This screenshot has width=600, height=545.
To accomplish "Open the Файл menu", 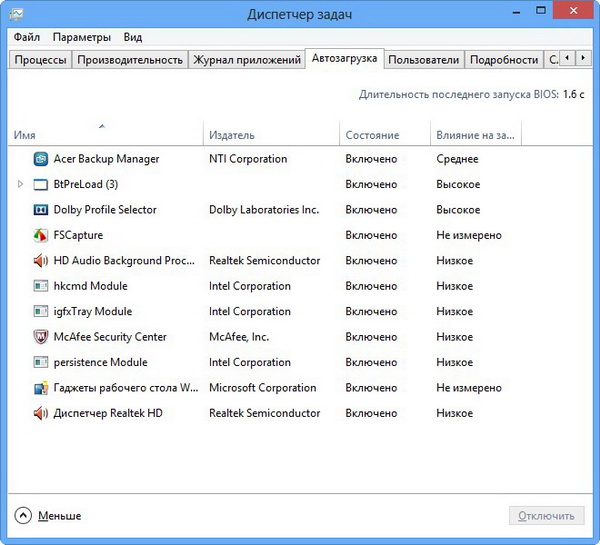I will pyautogui.click(x=27, y=37).
